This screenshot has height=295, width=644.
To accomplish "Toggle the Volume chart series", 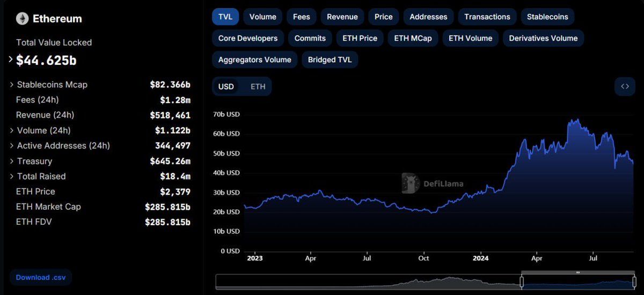I will [263, 17].
